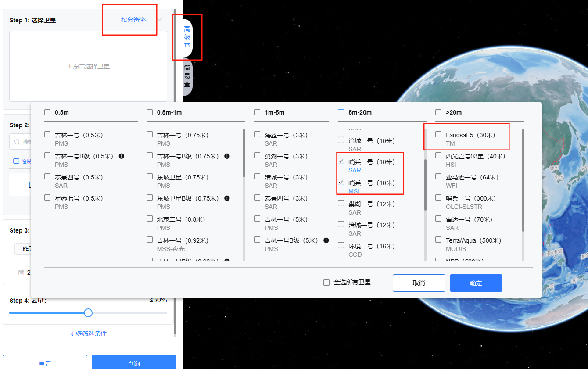The height and width of the screenshot is (369, 588).
Task: Open the 点击选择卫星 satellite selector box
Action: pyautogui.click(x=88, y=66)
